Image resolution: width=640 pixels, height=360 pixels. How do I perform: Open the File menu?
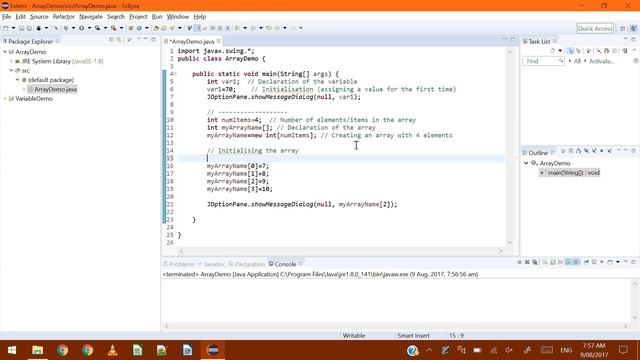[x=7, y=17]
